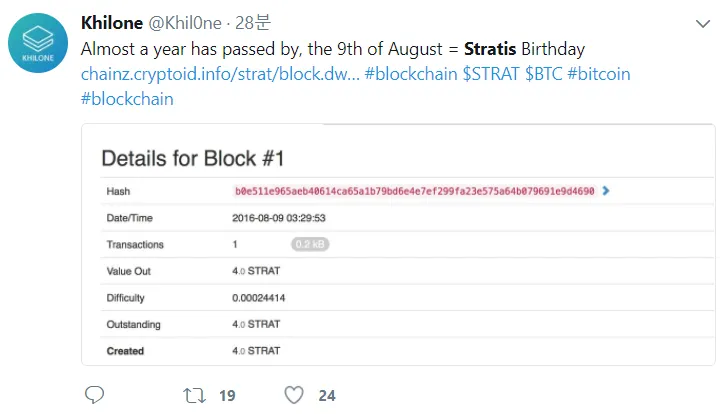Viewport: 720px width, 414px height.
Task: Open the $STRAT cashtag
Action: point(491,74)
